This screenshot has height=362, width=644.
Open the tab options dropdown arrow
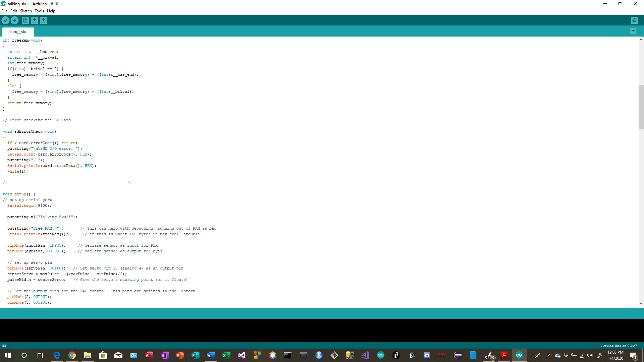tap(633, 31)
